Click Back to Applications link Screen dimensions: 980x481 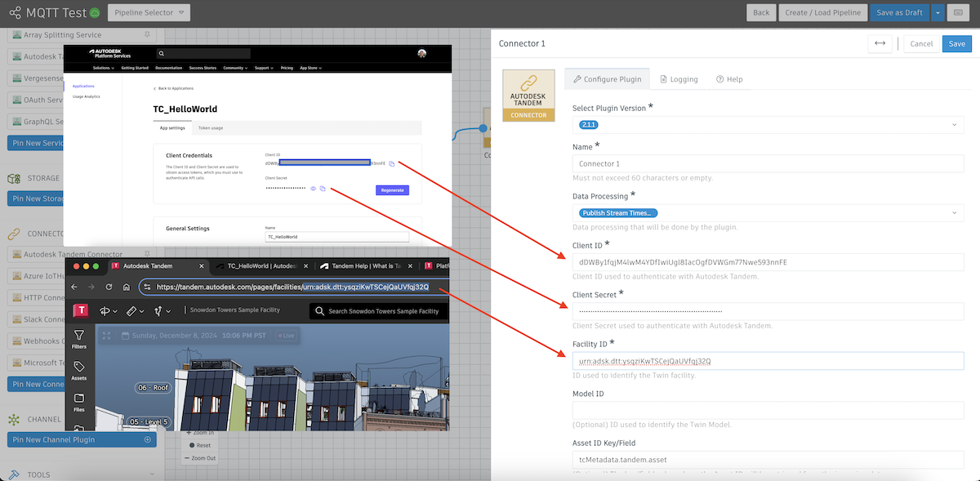[174, 88]
